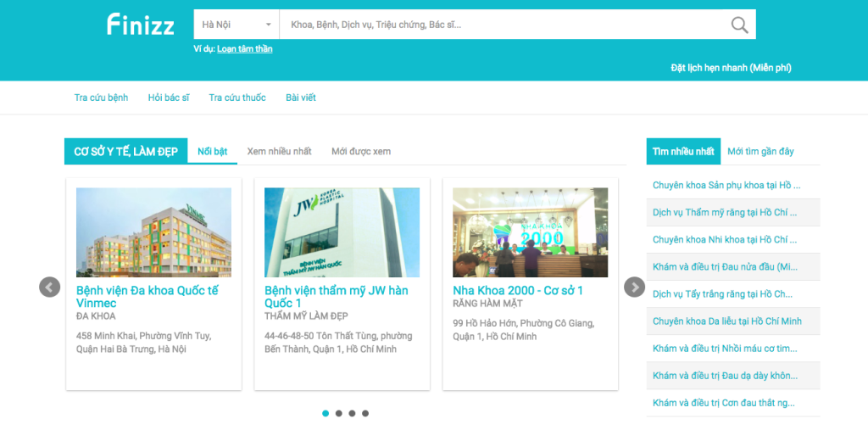The image size is (868, 430).
Task: Go to next carousel slide arrow
Action: 634,287
